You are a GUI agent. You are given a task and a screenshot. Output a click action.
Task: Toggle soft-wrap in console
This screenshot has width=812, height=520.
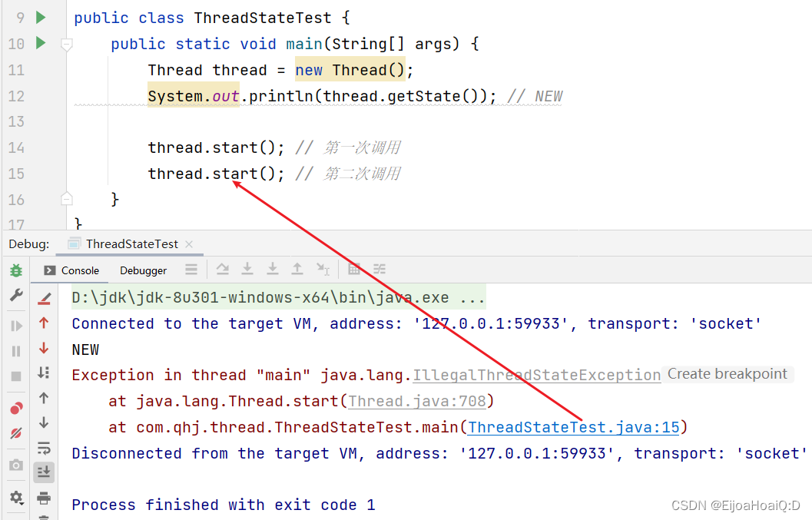coord(44,448)
